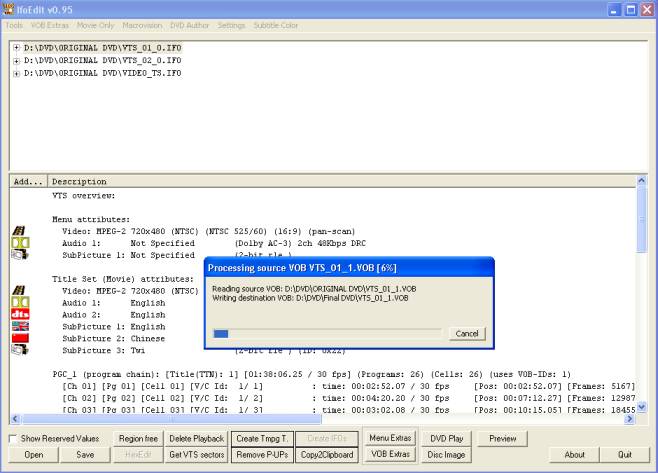Click the scroll down arrow of description pane
The image size is (658, 473).
point(642,407)
